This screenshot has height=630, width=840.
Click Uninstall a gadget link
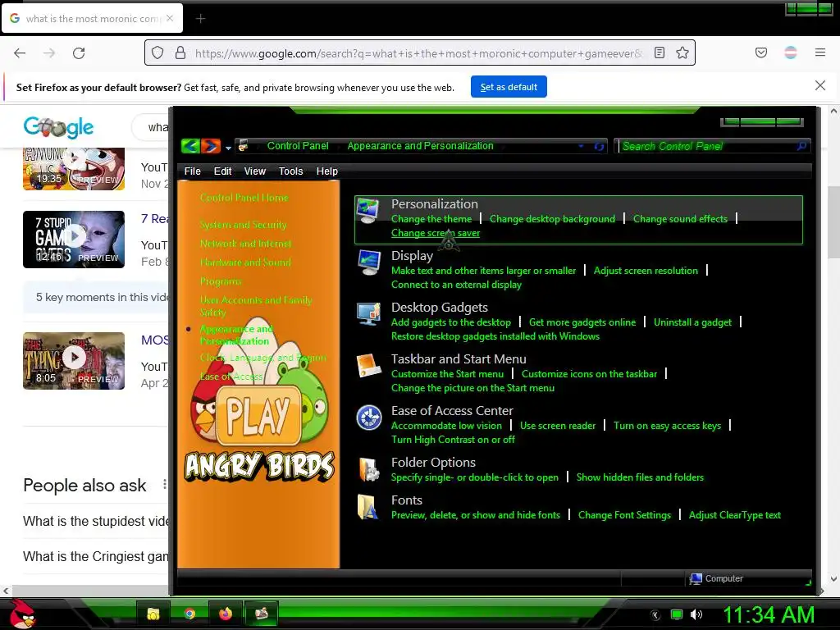(692, 322)
